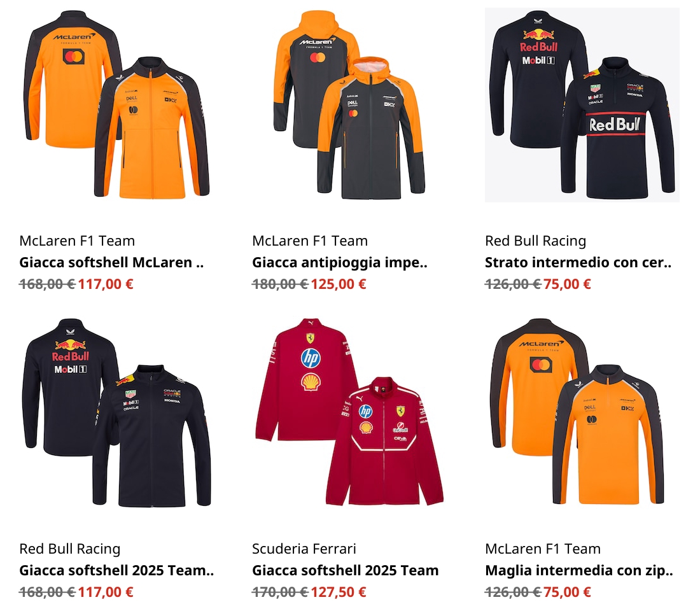The height and width of the screenshot is (616, 700).
Task: Select the bottom-left Red Bull Racing brand label
Action: [x=69, y=549]
